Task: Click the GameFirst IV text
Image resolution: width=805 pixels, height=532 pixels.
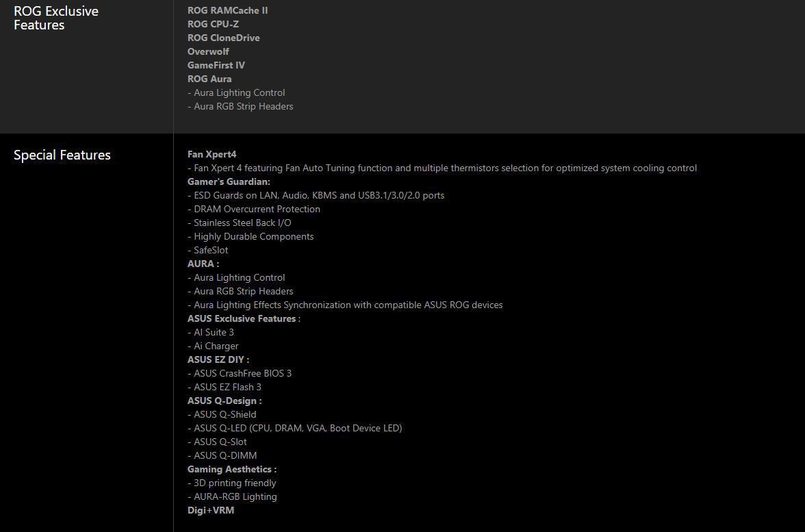Action: pos(216,65)
